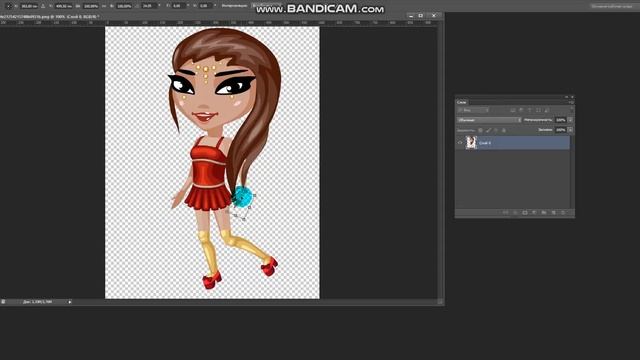This screenshot has height=360, width=640.
Task: Click add layer style fx icon
Action: [515, 213]
